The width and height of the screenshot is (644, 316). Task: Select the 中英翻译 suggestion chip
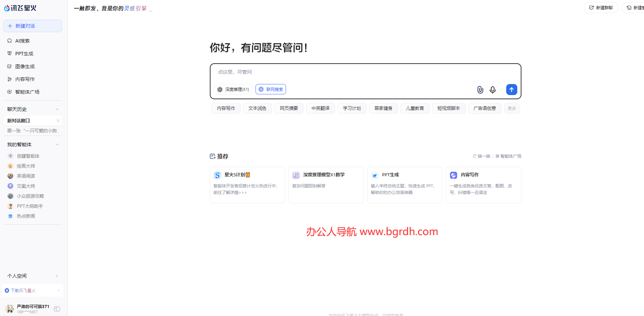click(x=321, y=108)
